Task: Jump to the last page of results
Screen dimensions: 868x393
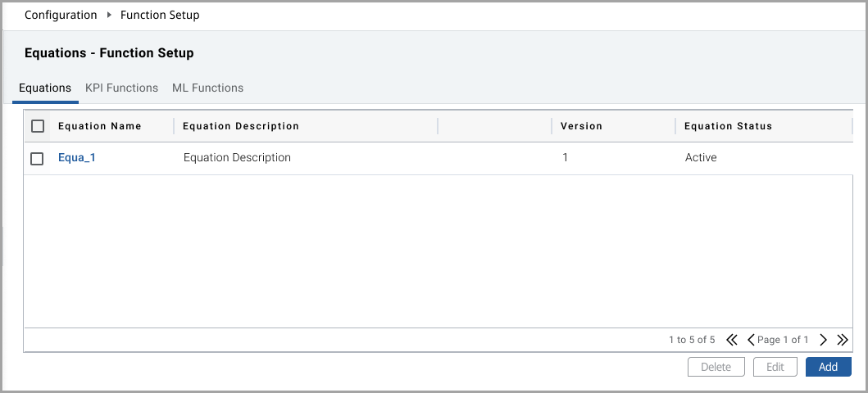Action: coord(841,340)
